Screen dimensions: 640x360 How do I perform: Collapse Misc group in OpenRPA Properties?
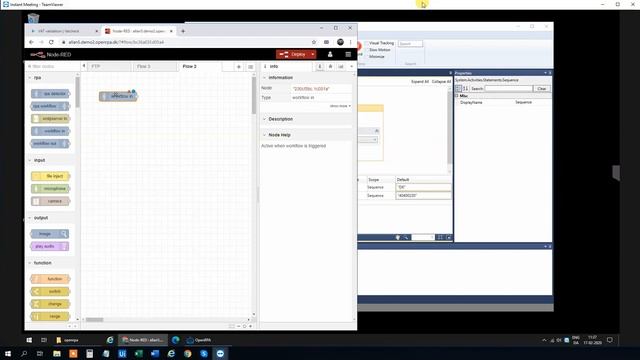pyautogui.click(x=457, y=96)
